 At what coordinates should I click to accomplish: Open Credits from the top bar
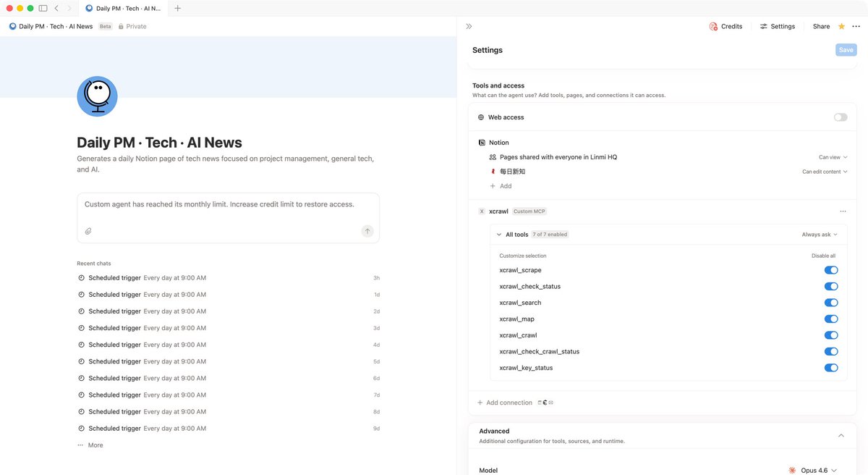tap(726, 26)
